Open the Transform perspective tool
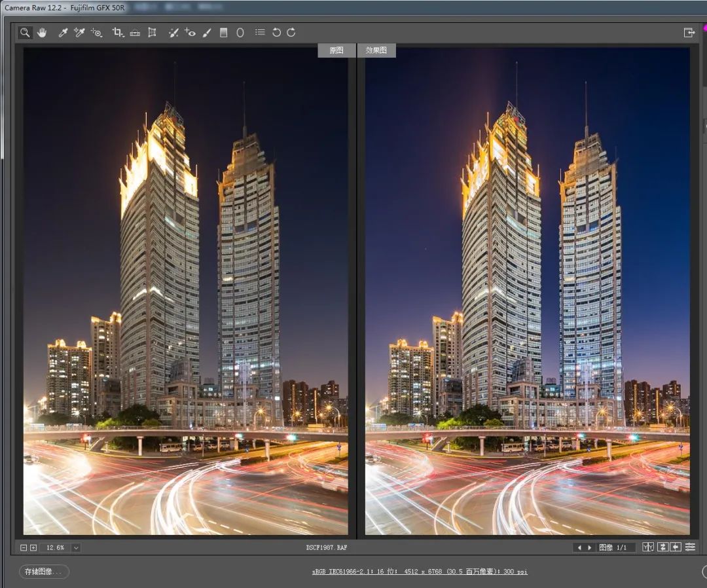 [x=152, y=33]
